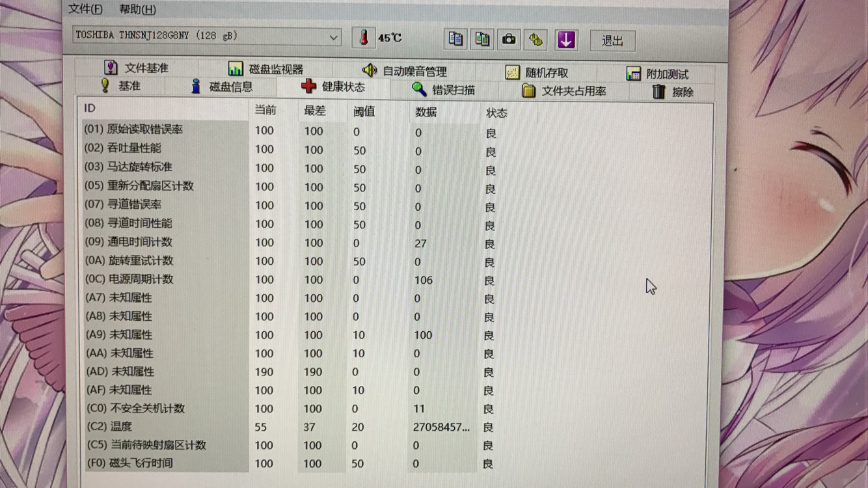The width and height of the screenshot is (868, 488).
Task: Switch to the 擦除 tab
Action: (673, 92)
